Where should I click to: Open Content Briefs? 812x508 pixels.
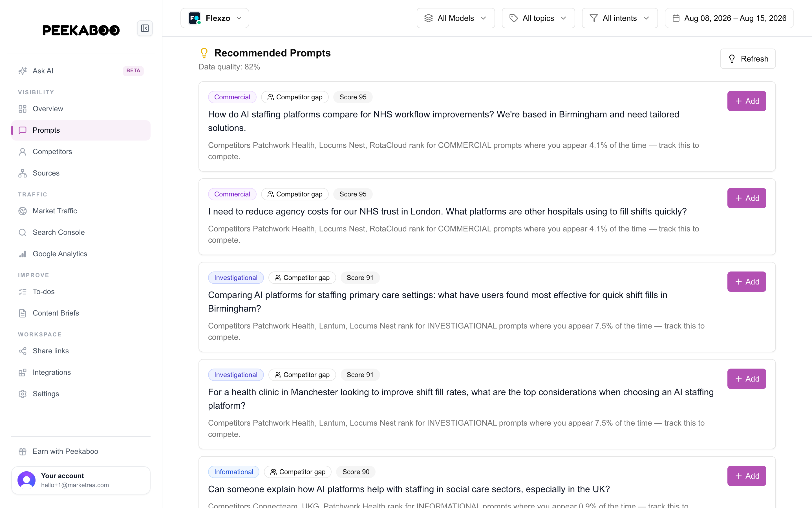click(x=81, y=313)
